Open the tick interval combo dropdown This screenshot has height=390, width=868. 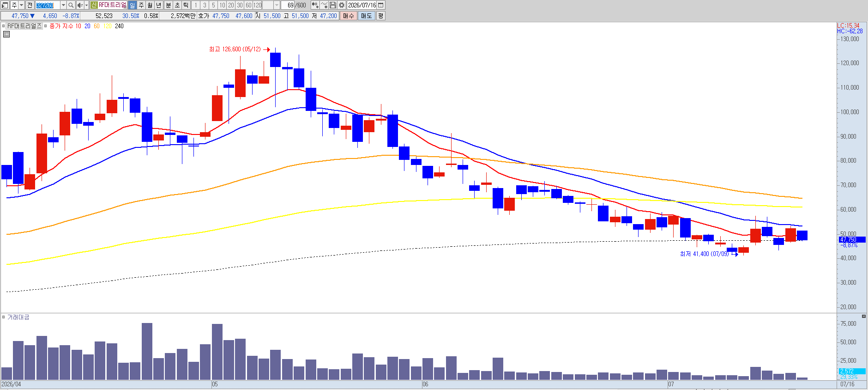277,5
